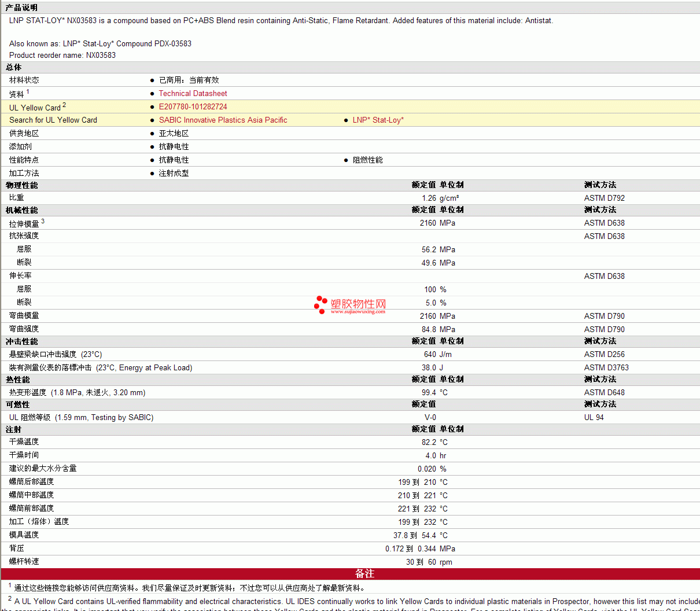Click the Also known as PDX-03583 line

pos(100,43)
